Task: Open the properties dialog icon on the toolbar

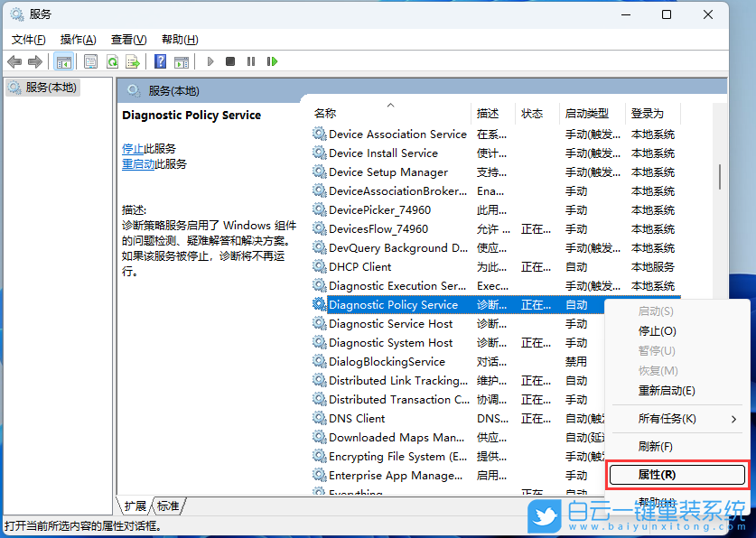Action: click(x=89, y=61)
